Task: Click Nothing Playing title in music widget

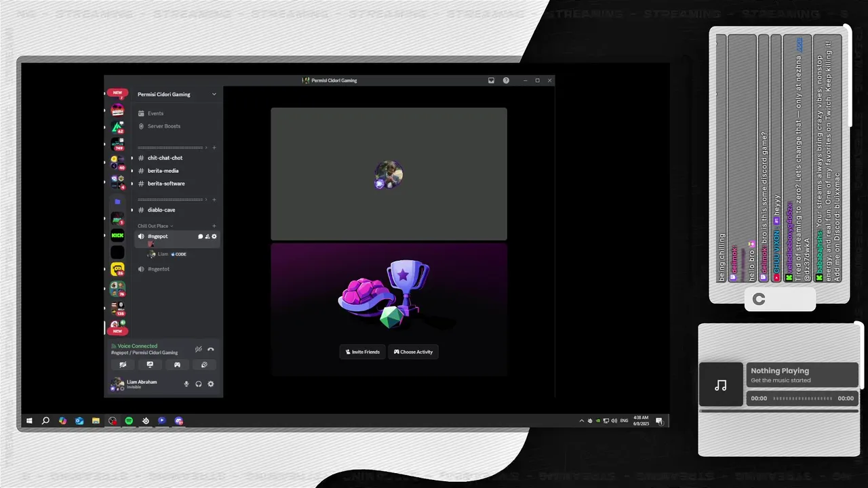Action: (780, 371)
